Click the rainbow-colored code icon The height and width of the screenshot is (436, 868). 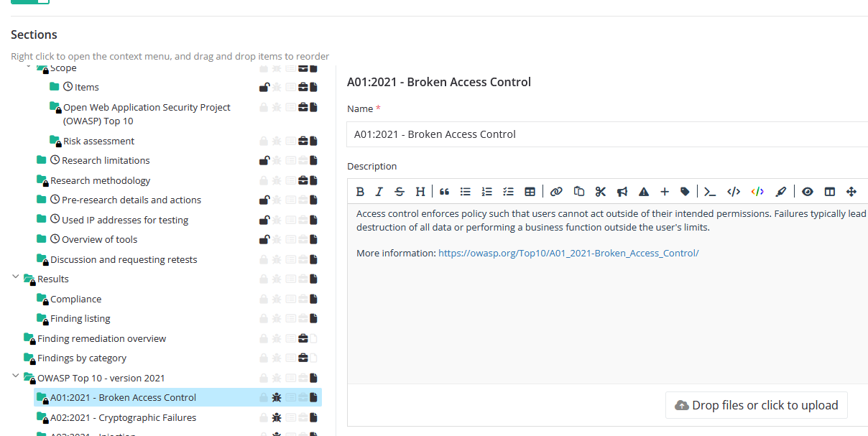(x=757, y=192)
